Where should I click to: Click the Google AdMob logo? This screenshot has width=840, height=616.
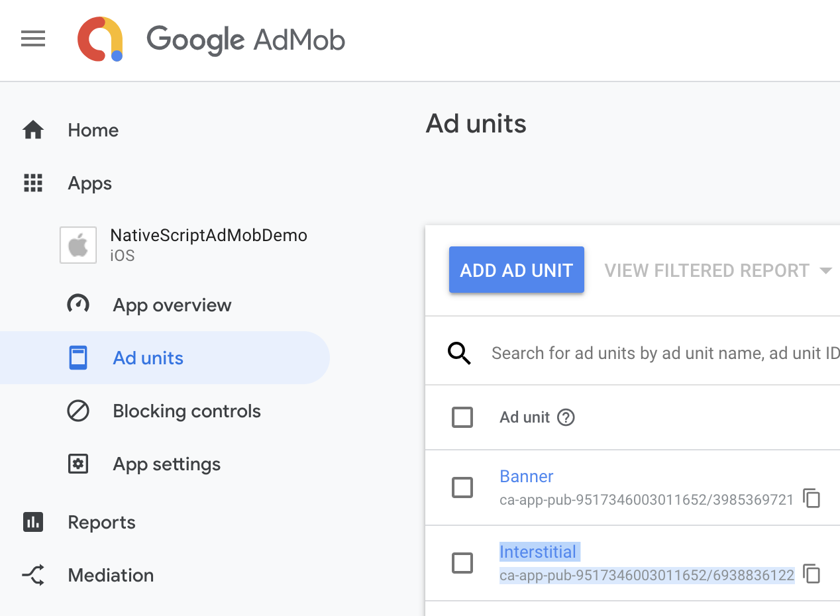point(211,39)
